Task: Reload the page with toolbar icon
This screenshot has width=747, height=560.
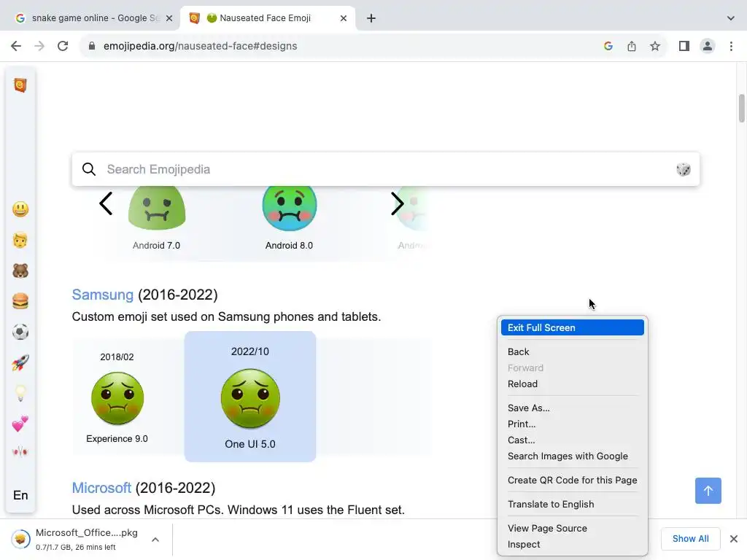Action: 63,46
